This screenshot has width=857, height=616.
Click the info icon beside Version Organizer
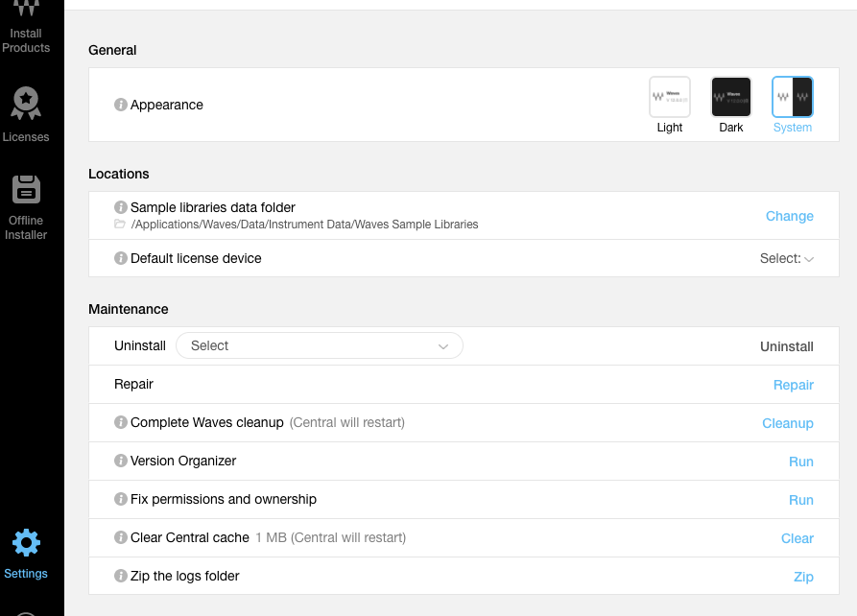(120, 461)
